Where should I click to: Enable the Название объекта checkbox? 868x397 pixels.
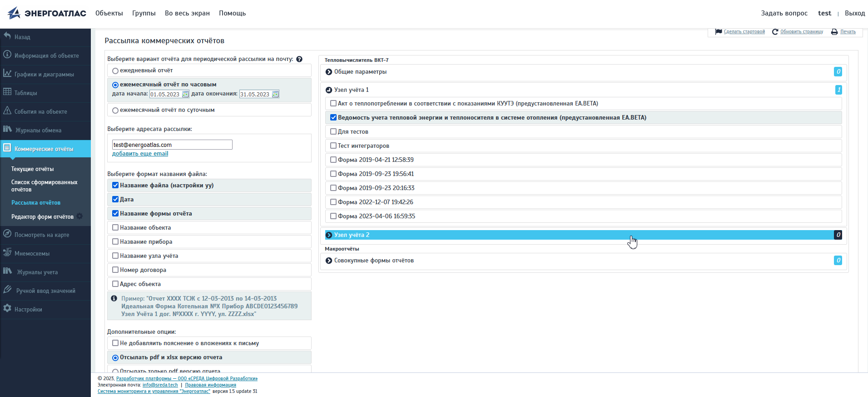click(115, 227)
